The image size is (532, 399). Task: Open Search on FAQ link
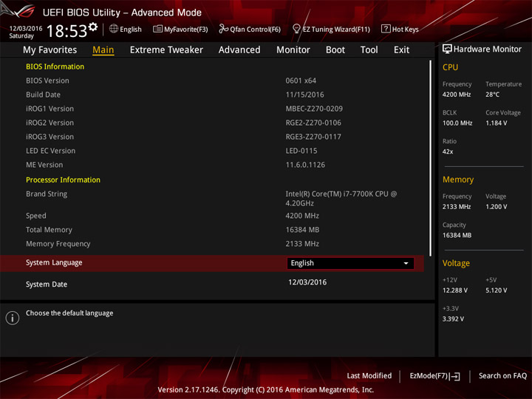click(502, 376)
